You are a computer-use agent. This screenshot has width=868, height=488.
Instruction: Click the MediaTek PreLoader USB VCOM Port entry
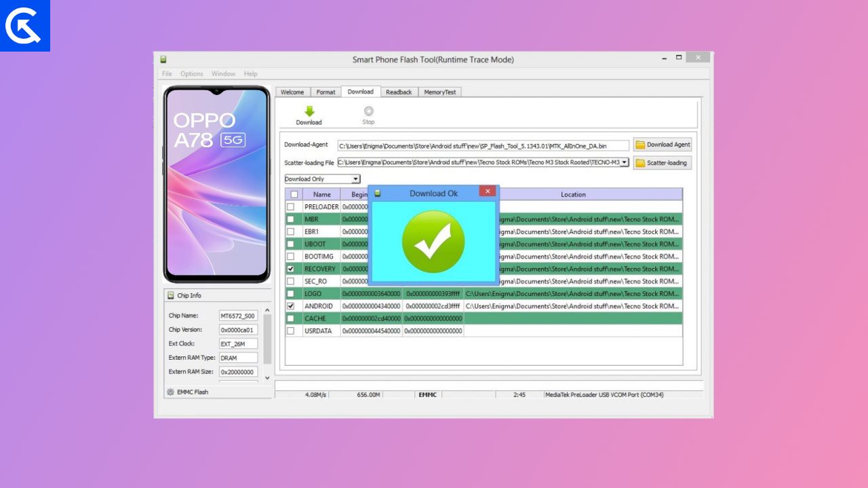[x=604, y=394]
